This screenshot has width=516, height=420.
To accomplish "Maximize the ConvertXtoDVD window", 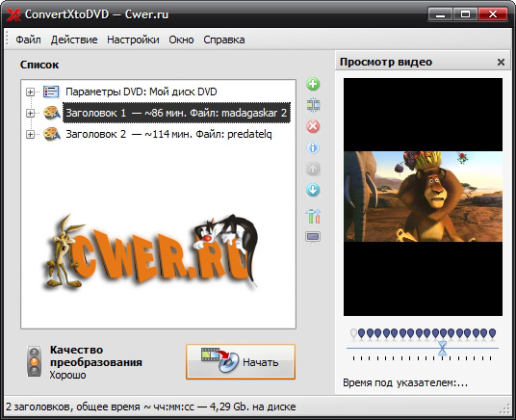I will (465, 14).
